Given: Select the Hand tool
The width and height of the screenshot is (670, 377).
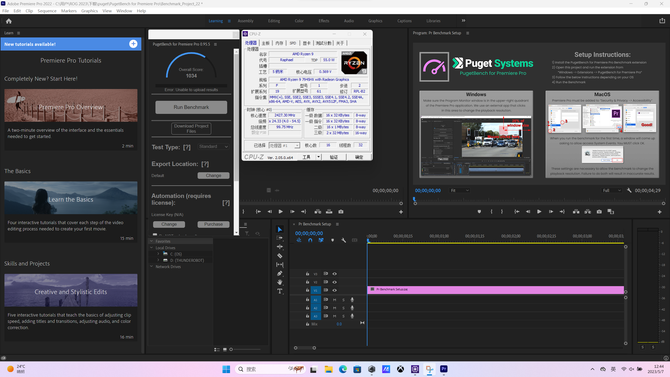Looking at the screenshot, I should coord(280,282).
